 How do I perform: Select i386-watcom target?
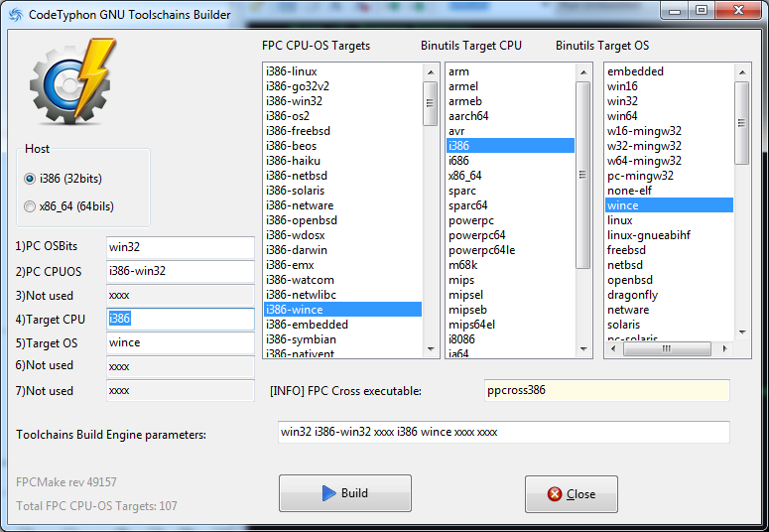pos(342,280)
